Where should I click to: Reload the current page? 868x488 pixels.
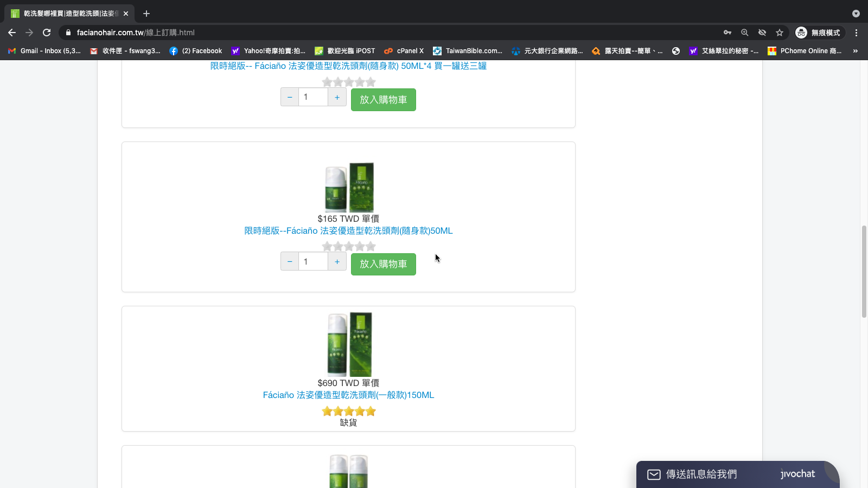tap(47, 33)
